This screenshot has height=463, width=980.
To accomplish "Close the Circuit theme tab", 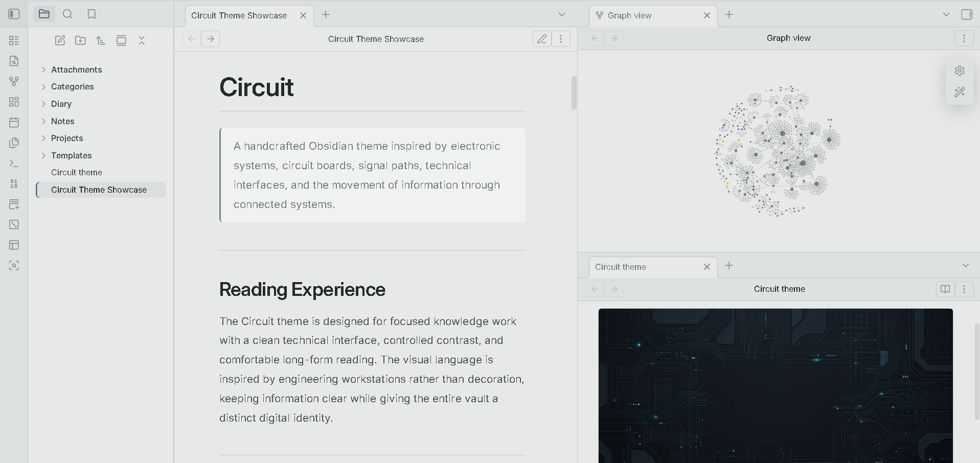I will (707, 267).
